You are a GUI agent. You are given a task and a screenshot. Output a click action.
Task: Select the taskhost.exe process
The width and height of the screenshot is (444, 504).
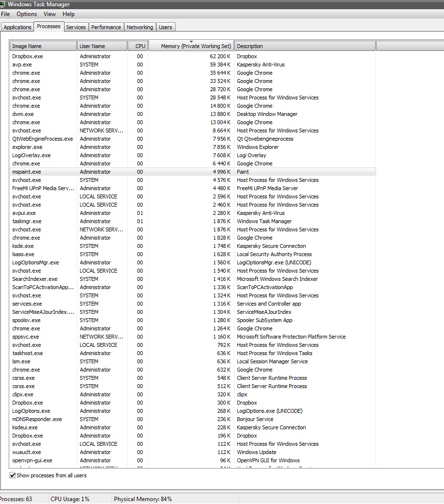pyautogui.click(x=193, y=353)
